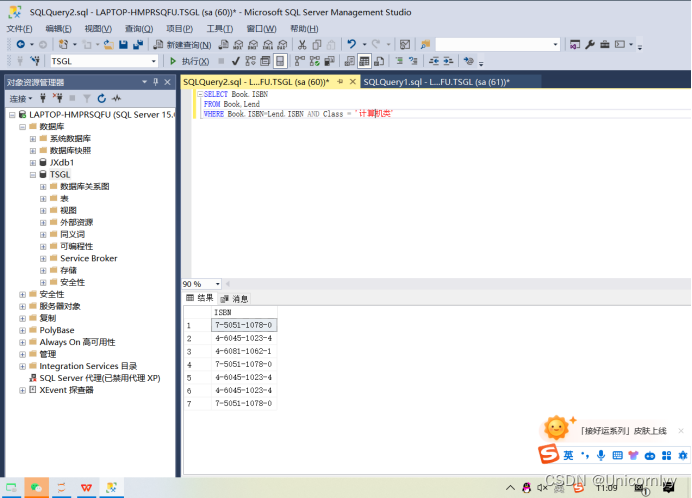
Task: Select XEvent 探查器 tree item
Action: pos(66,390)
